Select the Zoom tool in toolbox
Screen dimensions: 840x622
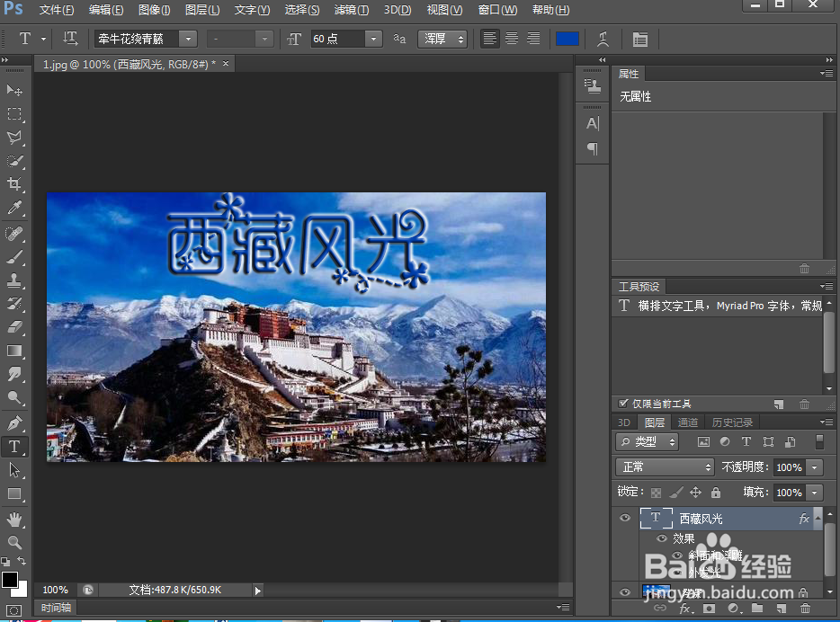coord(14,542)
